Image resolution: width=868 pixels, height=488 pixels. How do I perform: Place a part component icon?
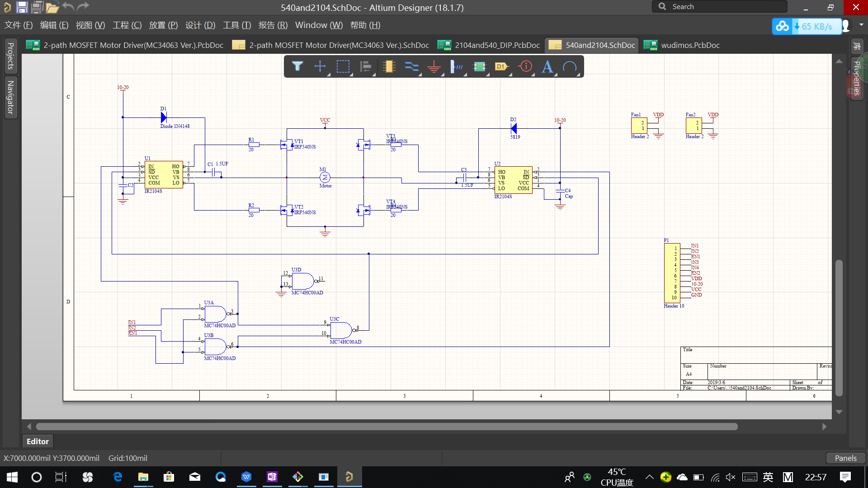[389, 66]
